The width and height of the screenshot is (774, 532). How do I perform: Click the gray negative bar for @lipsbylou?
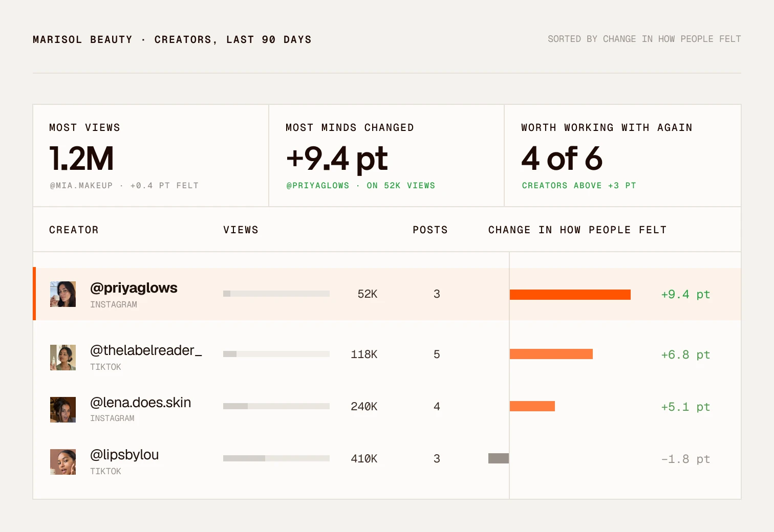(x=499, y=458)
